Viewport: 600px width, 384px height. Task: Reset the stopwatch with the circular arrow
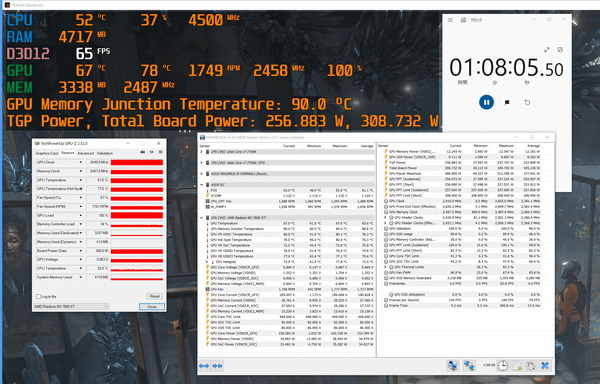(x=527, y=102)
